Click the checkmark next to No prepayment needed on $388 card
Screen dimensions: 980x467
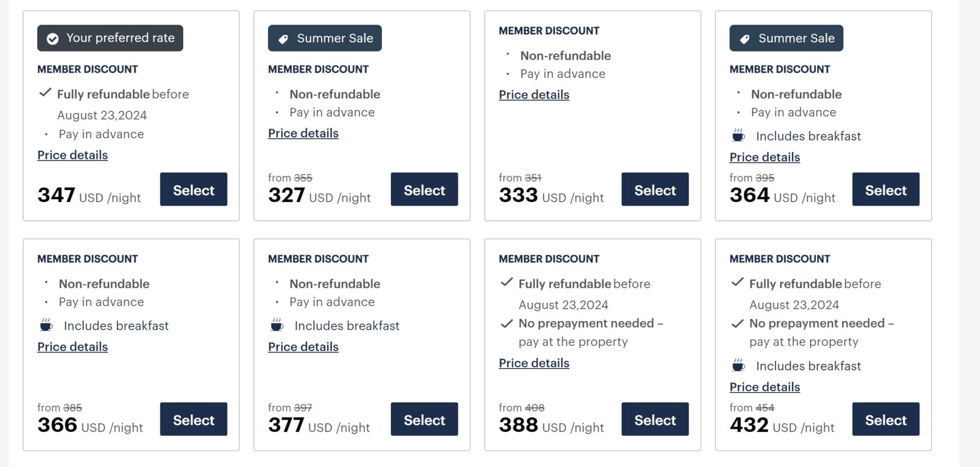(x=506, y=323)
